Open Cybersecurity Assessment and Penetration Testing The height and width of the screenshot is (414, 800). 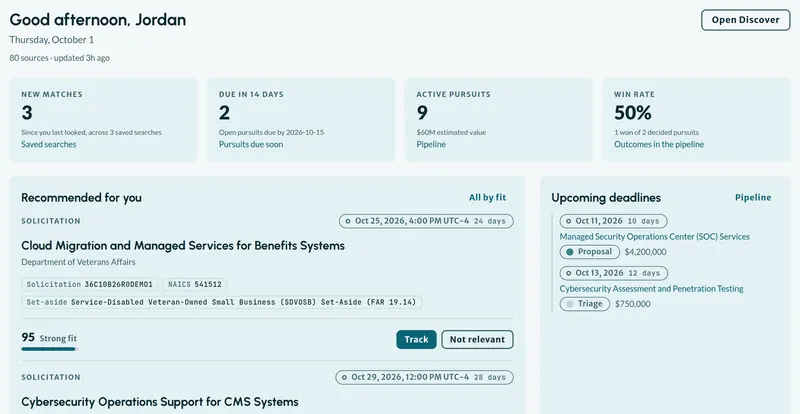tap(651, 289)
